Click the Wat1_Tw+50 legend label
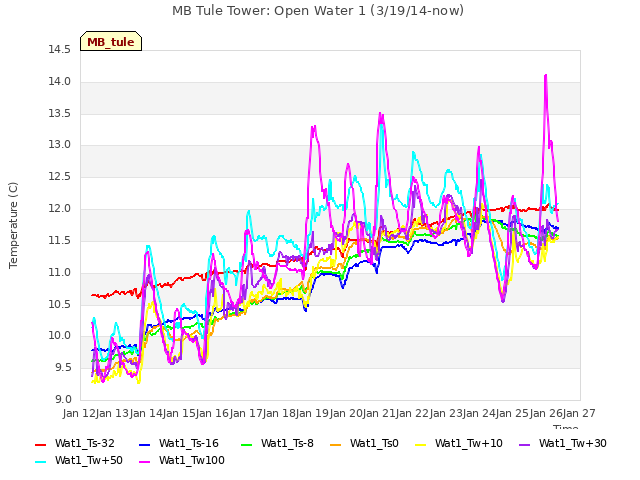 click(x=89, y=460)
